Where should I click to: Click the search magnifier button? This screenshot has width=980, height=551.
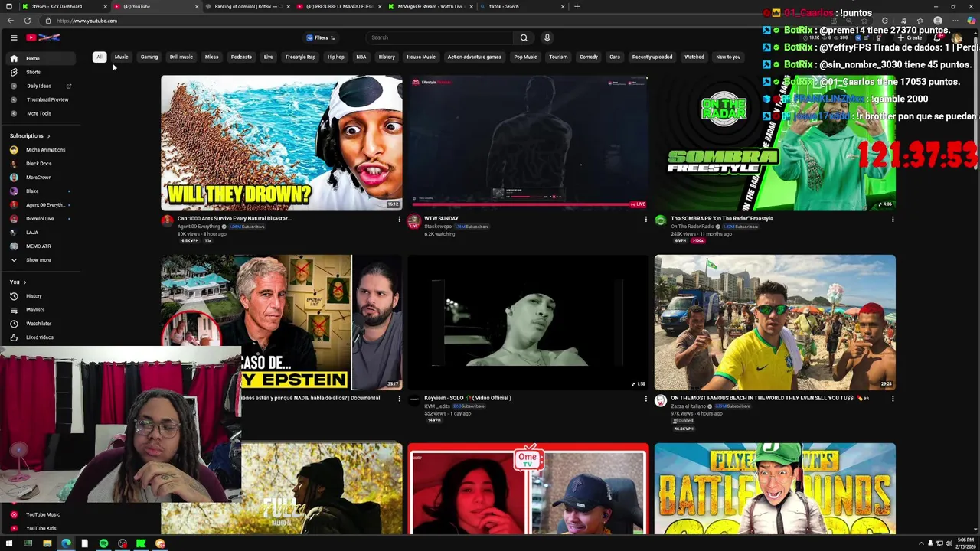coord(524,37)
